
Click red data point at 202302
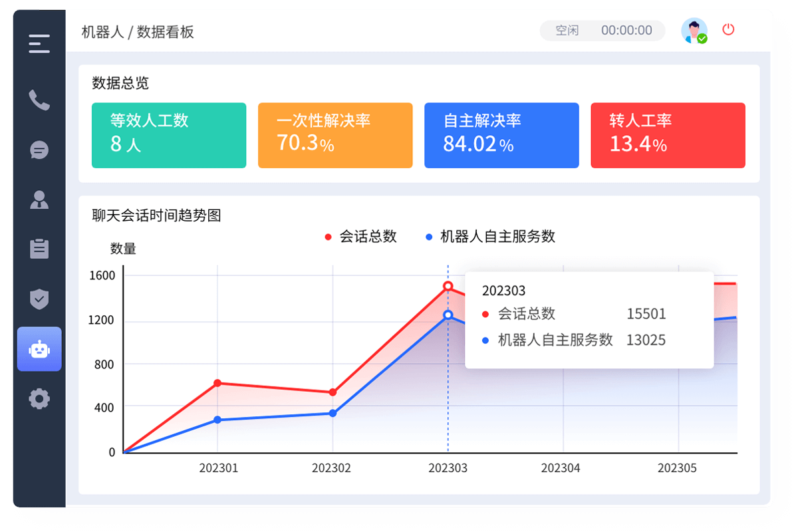point(332,392)
